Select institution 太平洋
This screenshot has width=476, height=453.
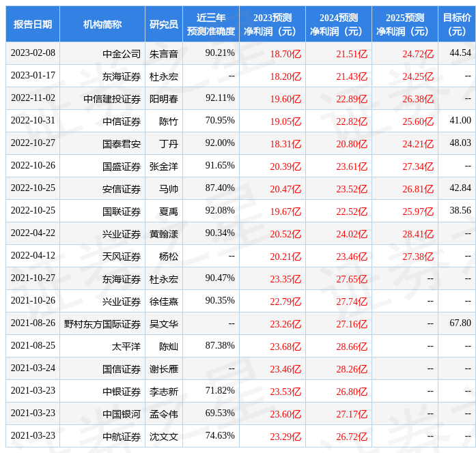[x=126, y=347]
